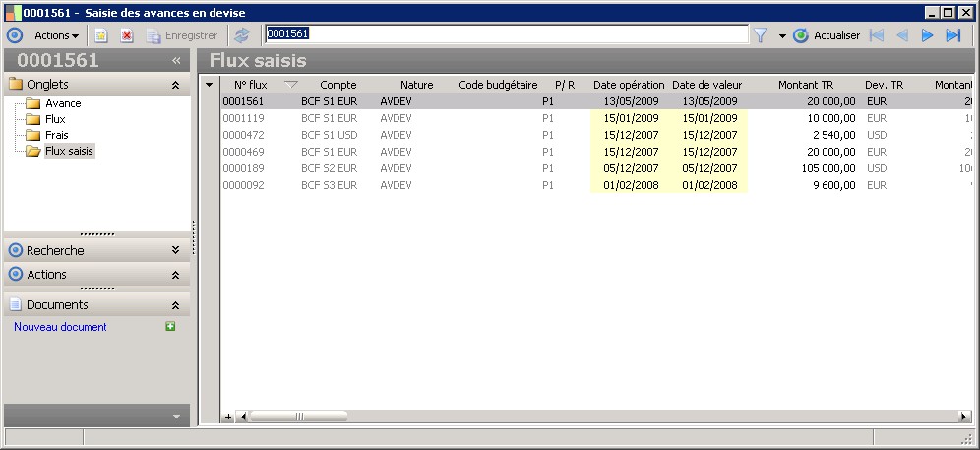Click the red delete toolbar icon

pyautogui.click(x=126, y=35)
